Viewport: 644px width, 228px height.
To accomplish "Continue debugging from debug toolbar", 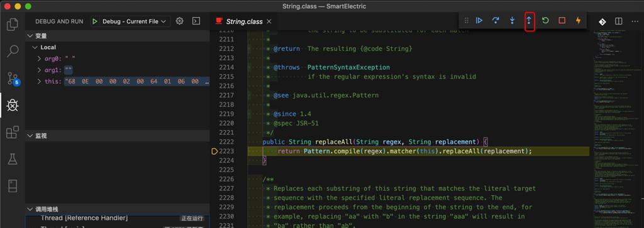I will tap(479, 21).
